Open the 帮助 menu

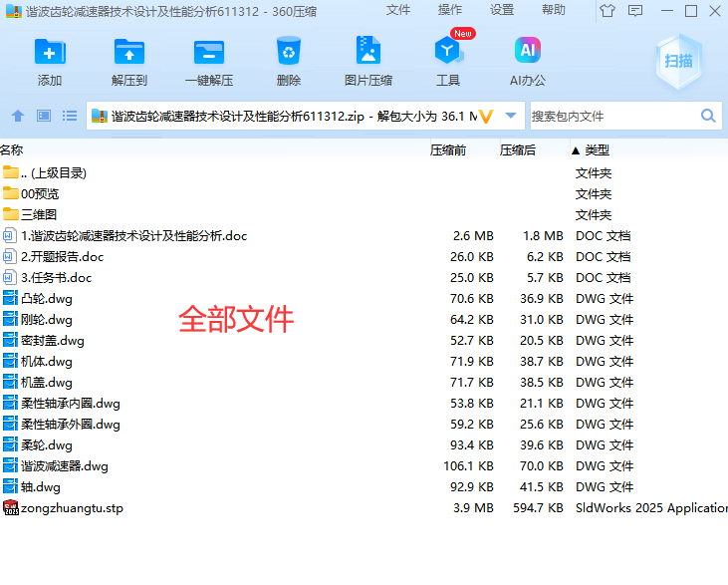pyautogui.click(x=554, y=10)
